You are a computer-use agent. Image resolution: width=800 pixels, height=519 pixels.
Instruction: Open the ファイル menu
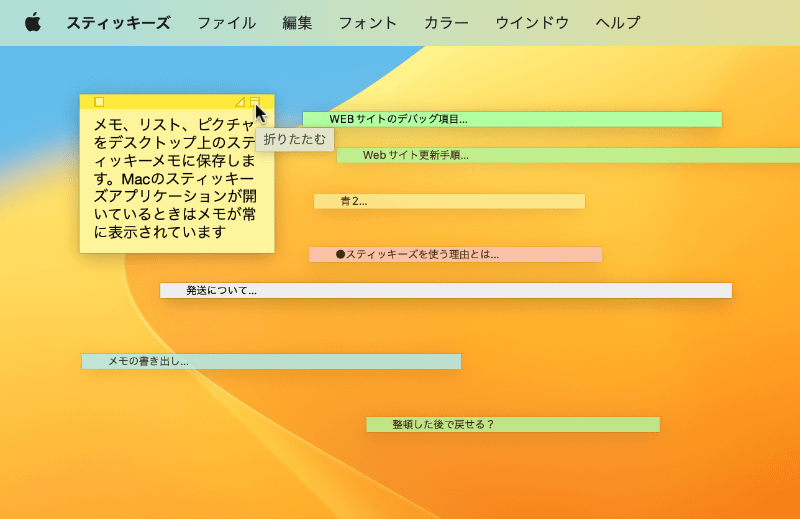point(227,23)
